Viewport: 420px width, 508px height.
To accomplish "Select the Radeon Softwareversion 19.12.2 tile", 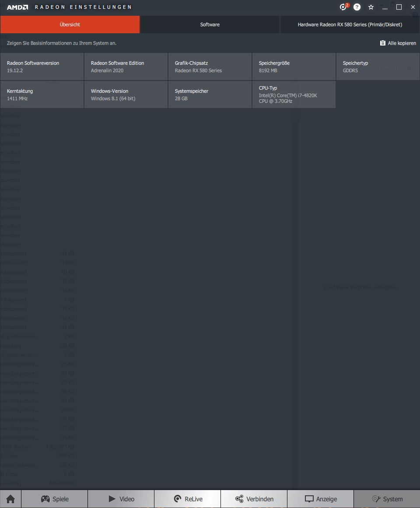I will [x=42, y=67].
